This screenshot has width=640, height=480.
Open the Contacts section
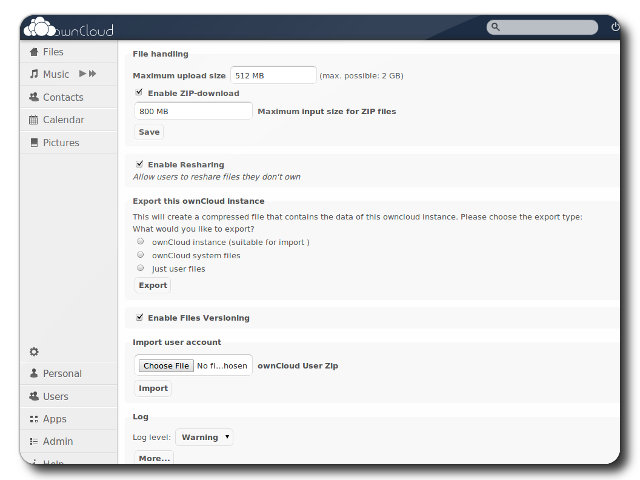pos(62,97)
